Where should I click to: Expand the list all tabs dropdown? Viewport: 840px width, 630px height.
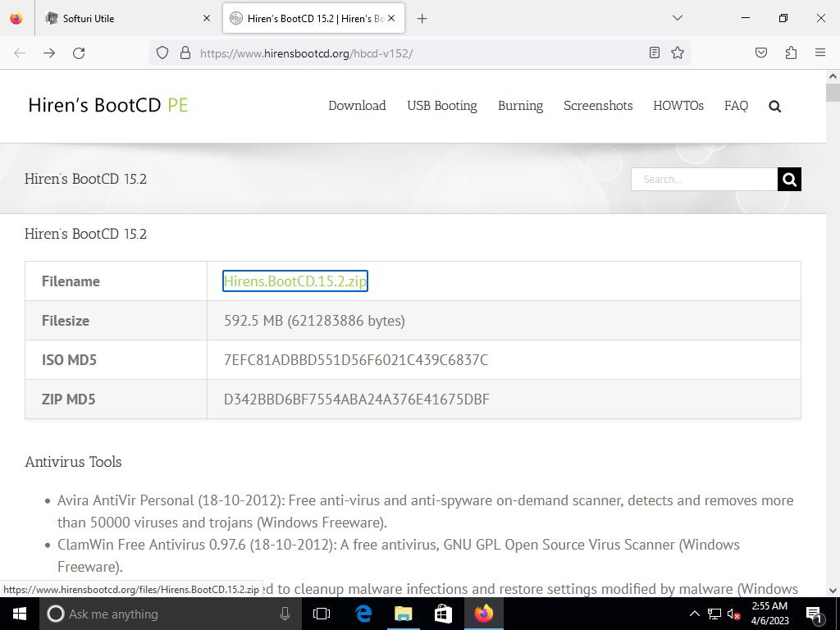pos(677,18)
